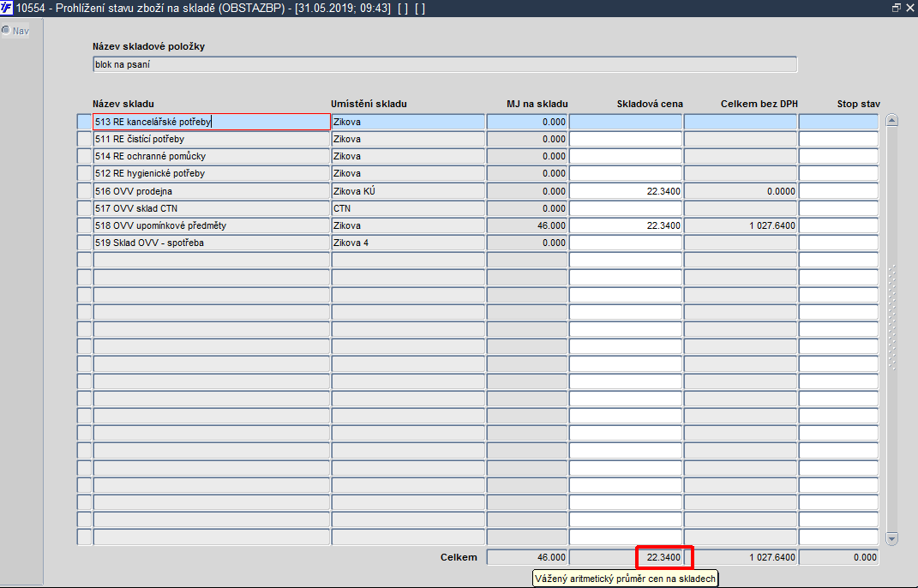Image resolution: width=918 pixels, height=588 pixels.
Task: Click the Celkem weighted average price 22.3400
Action: click(x=626, y=557)
